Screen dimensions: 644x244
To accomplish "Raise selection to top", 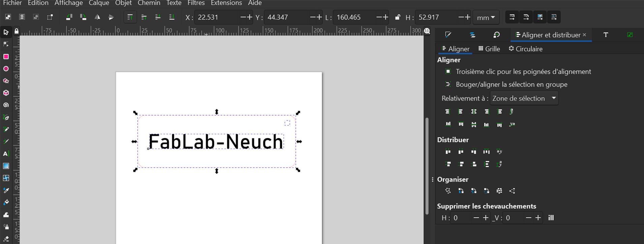I will click(130, 17).
